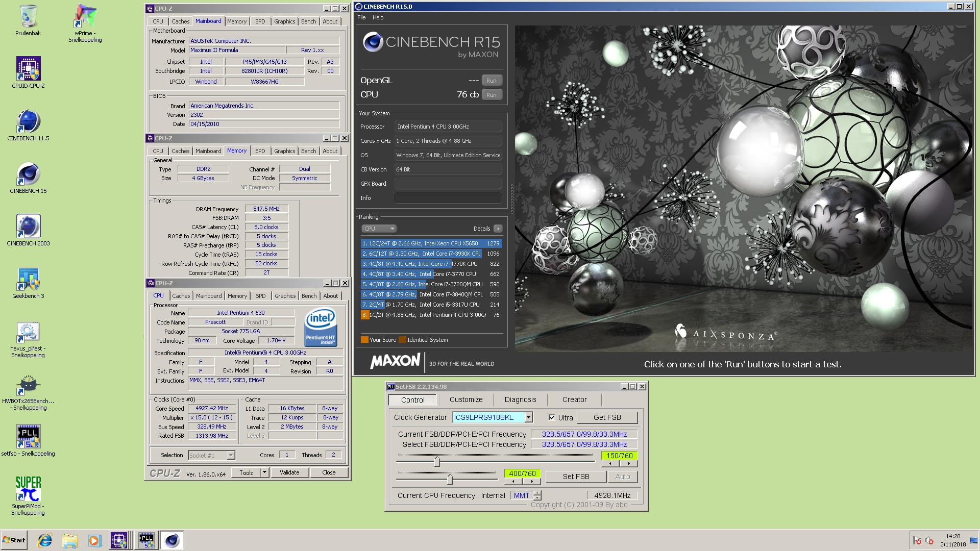Select ranking row Intel Core i7-4770K
Screen dimensions: 980x551
[431, 264]
